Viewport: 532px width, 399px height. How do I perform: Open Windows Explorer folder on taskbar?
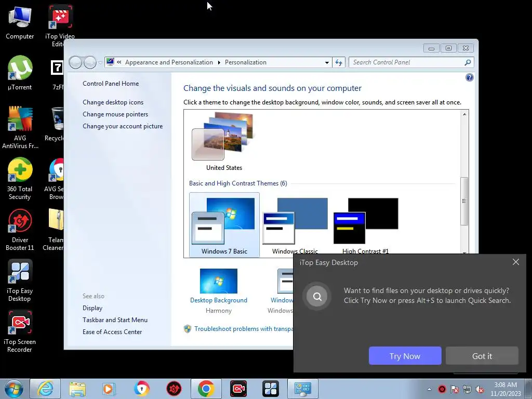point(77,389)
